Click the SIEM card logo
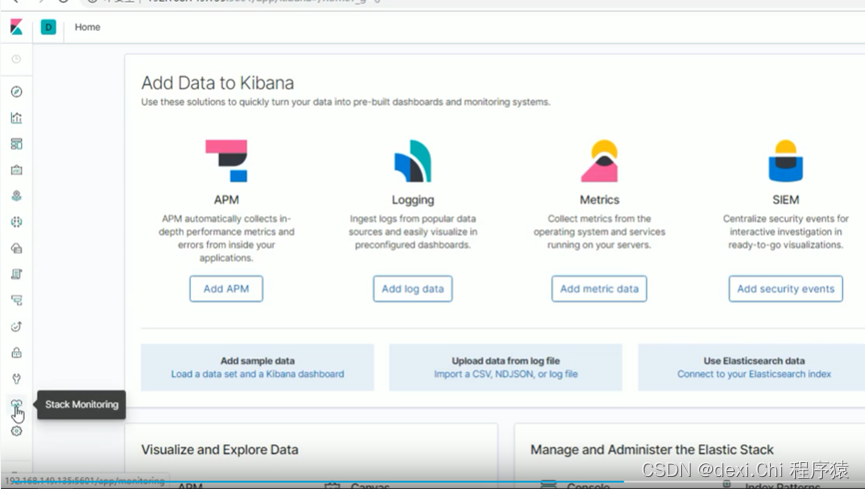 786,161
